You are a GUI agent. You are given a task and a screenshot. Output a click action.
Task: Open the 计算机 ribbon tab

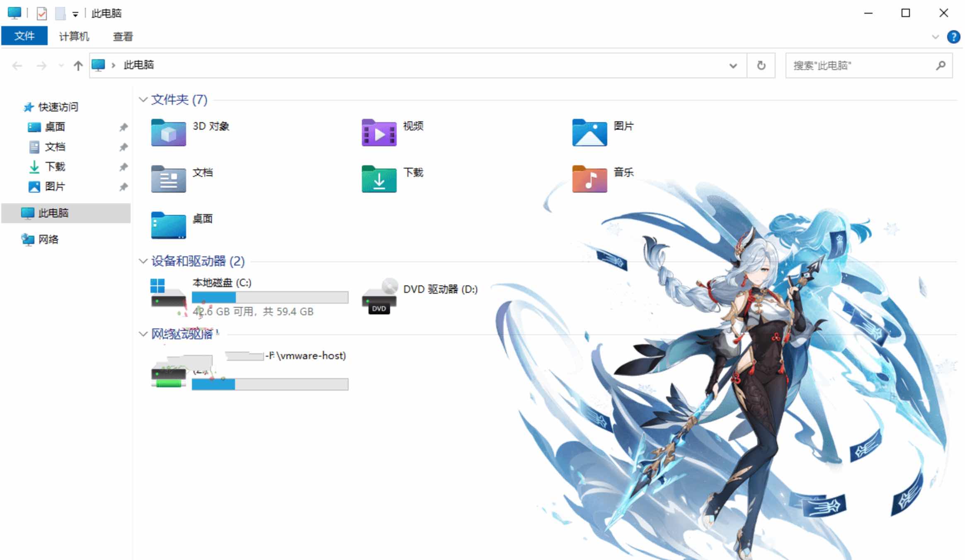74,36
